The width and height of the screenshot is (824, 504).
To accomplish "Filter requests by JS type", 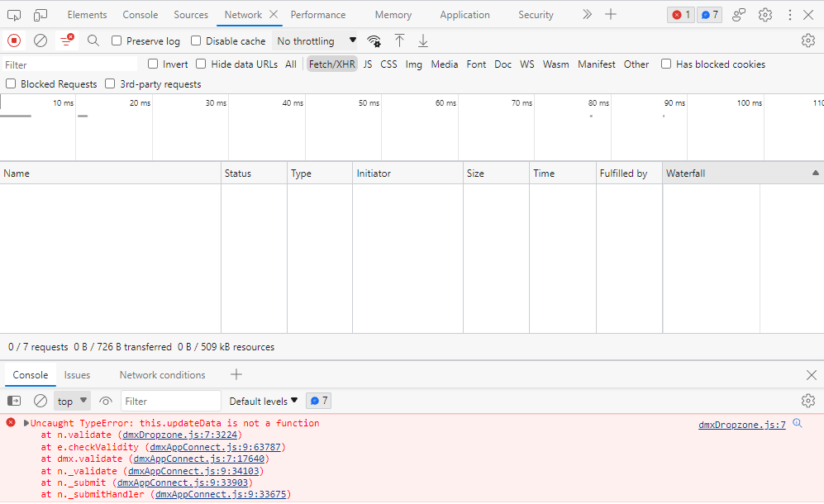I will point(367,64).
